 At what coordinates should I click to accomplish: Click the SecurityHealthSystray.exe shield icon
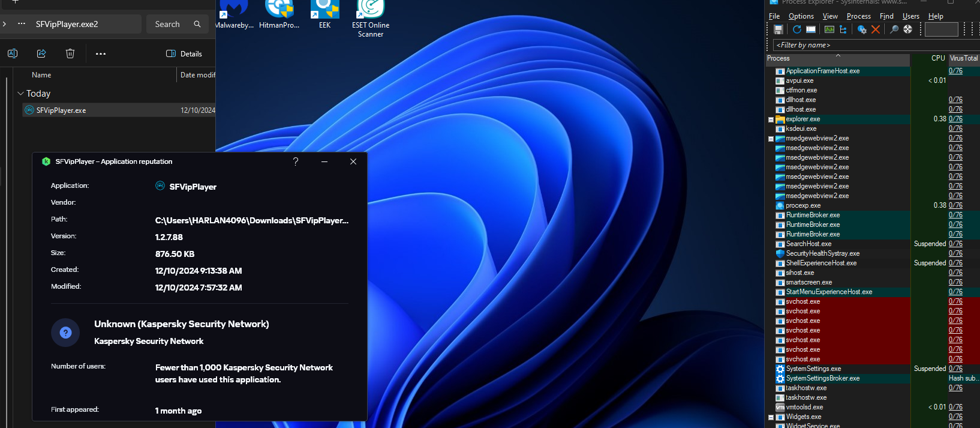[x=780, y=253]
